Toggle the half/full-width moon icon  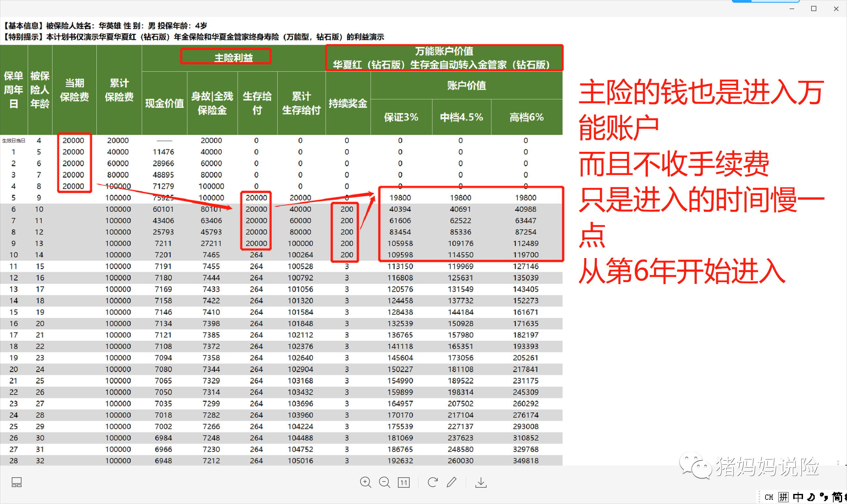[x=811, y=497]
